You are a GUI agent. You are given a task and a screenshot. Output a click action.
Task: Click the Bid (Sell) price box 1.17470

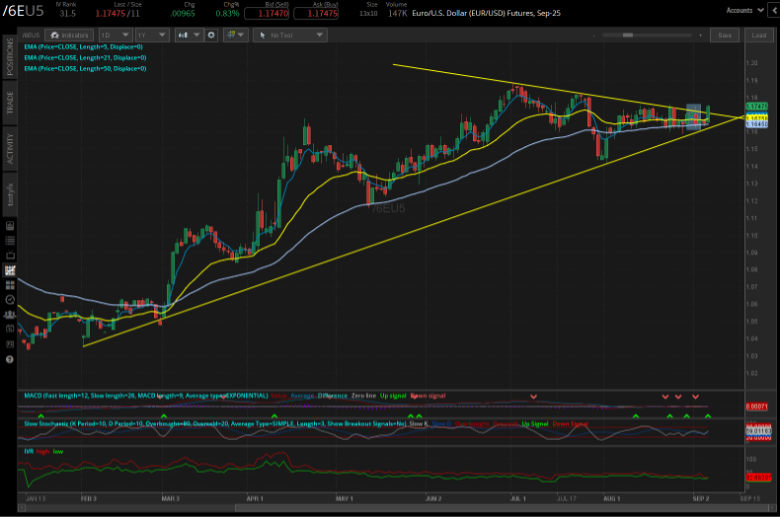coord(267,14)
